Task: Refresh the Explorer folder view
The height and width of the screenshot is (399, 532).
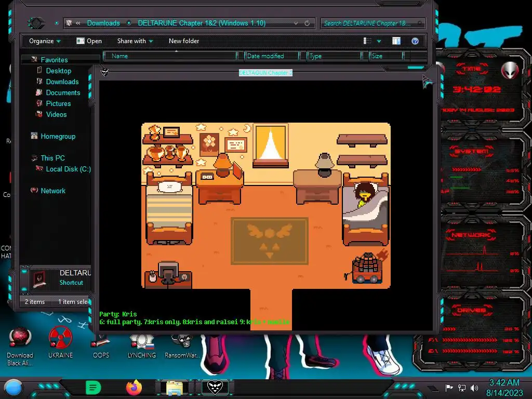Action: [x=307, y=23]
